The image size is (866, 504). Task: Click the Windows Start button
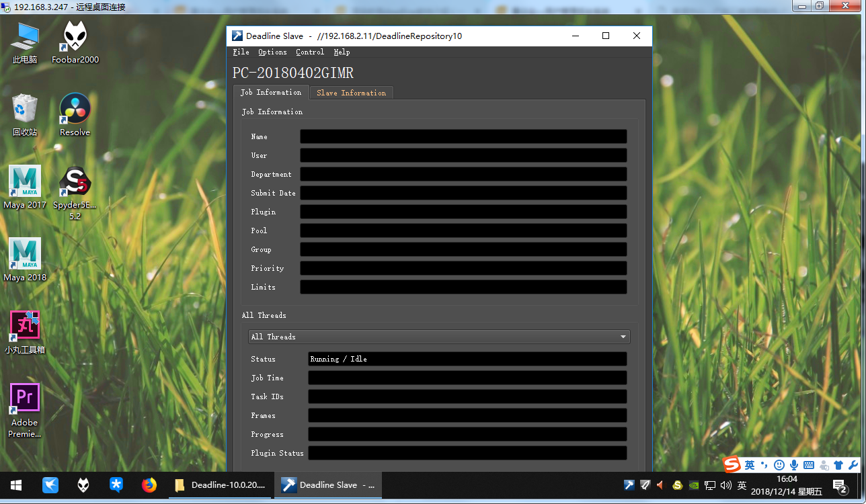[x=16, y=485]
